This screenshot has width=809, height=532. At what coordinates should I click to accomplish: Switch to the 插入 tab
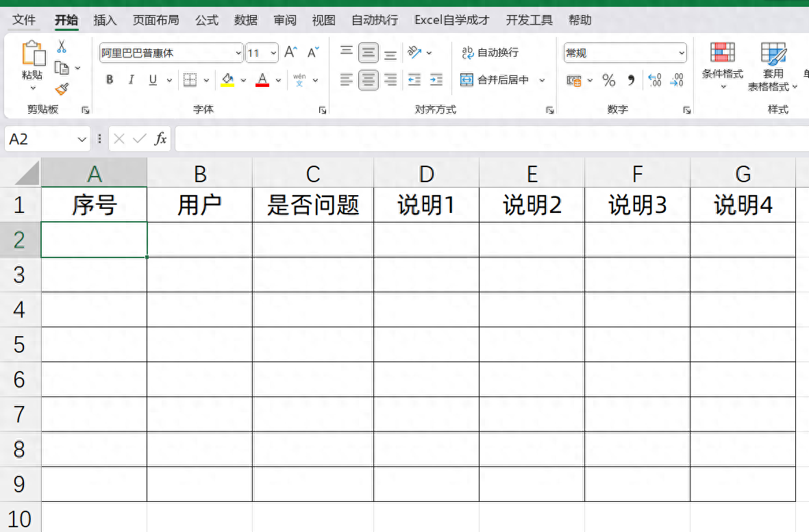click(105, 20)
